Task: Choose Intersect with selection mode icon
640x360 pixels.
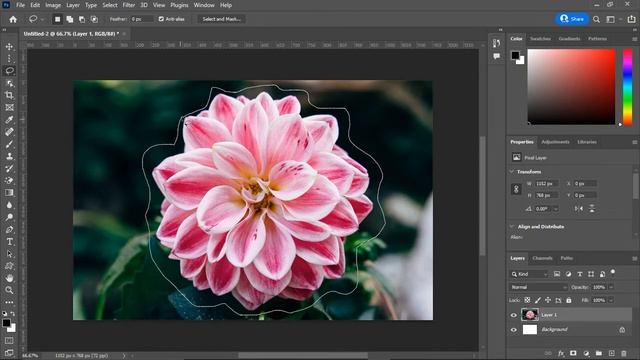Action: point(94,19)
